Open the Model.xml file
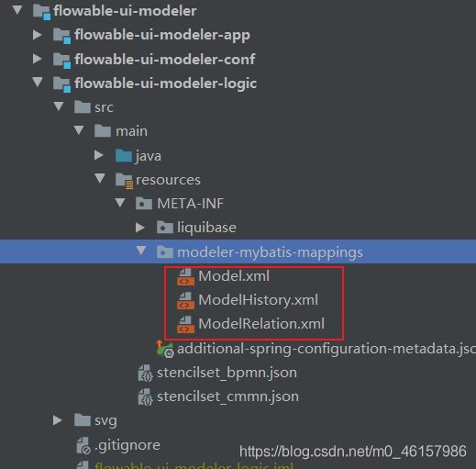Image resolution: width=476 pixels, height=469 pixels. 234,276
